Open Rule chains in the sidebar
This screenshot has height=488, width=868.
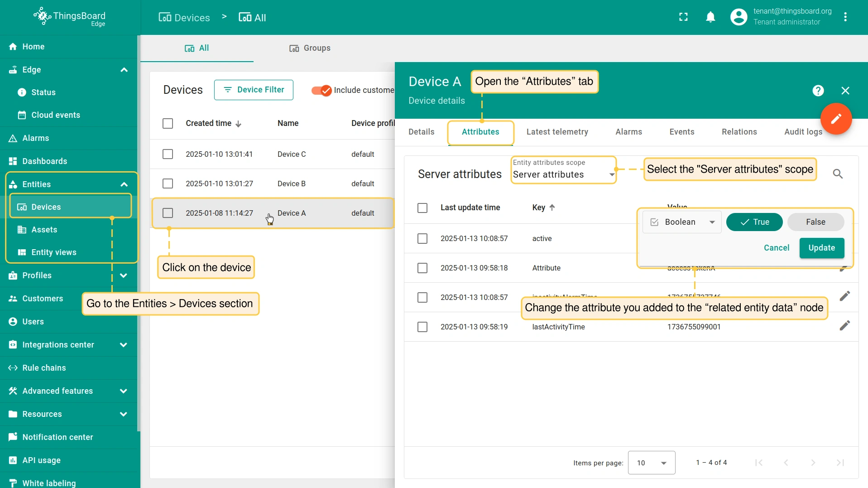tap(44, 368)
